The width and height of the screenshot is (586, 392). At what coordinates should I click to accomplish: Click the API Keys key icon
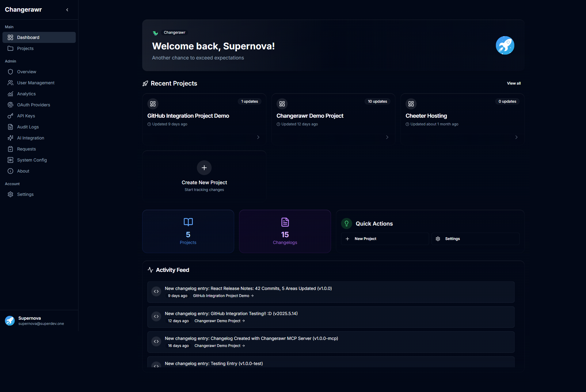click(x=10, y=116)
